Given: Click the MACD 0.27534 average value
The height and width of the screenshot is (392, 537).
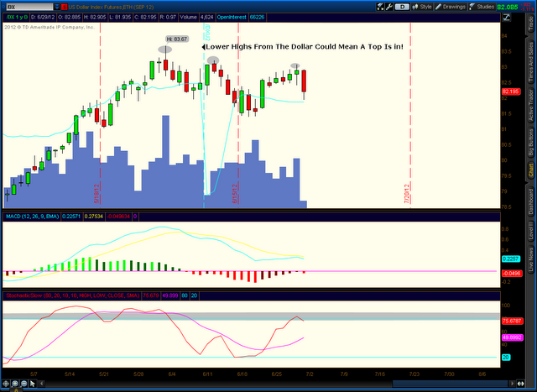Looking at the screenshot, I should point(93,217).
